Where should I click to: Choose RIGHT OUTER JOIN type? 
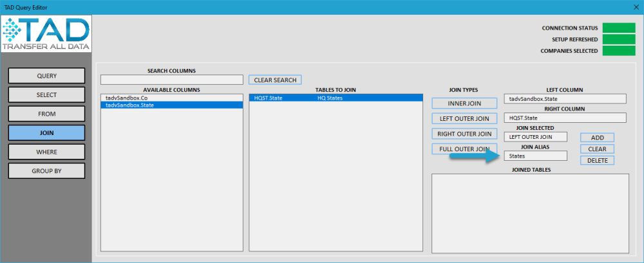click(x=464, y=134)
